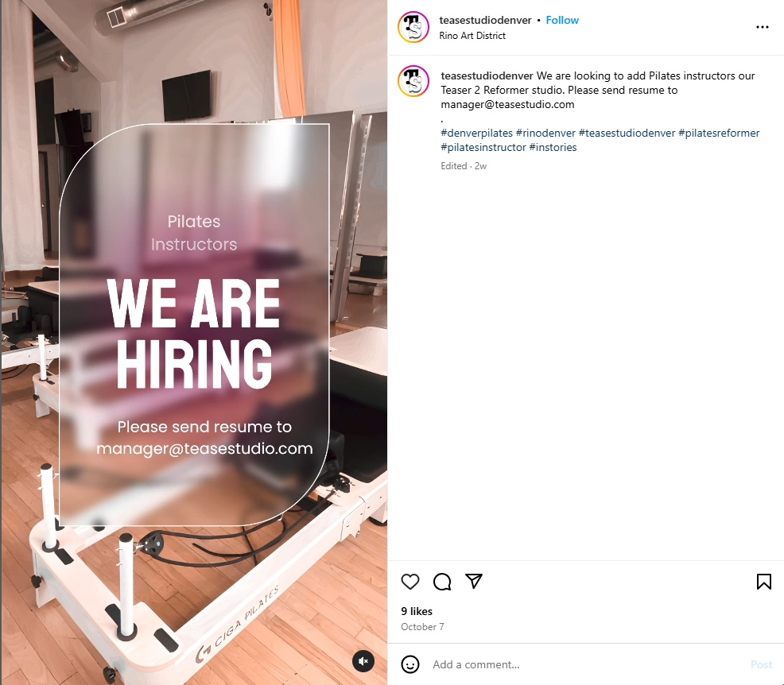Image resolution: width=784 pixels, height=685 pixels.
Task: Unmute the video with the speaker icon
Action: [x=363, y=661]
